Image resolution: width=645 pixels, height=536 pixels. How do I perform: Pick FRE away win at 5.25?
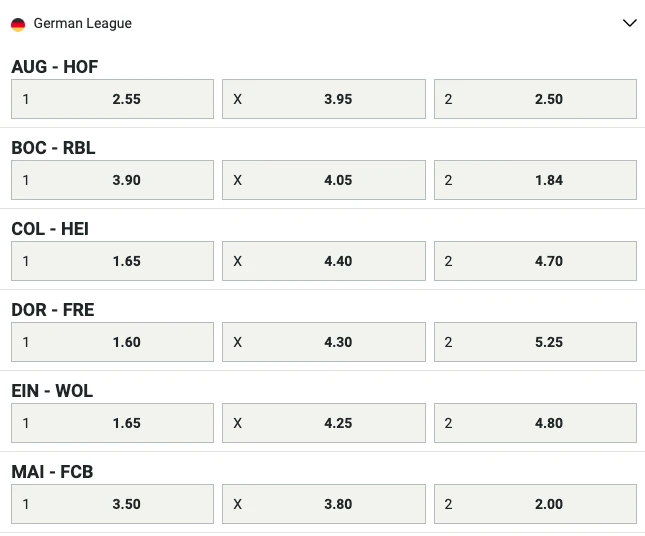(x=535, y=342)
